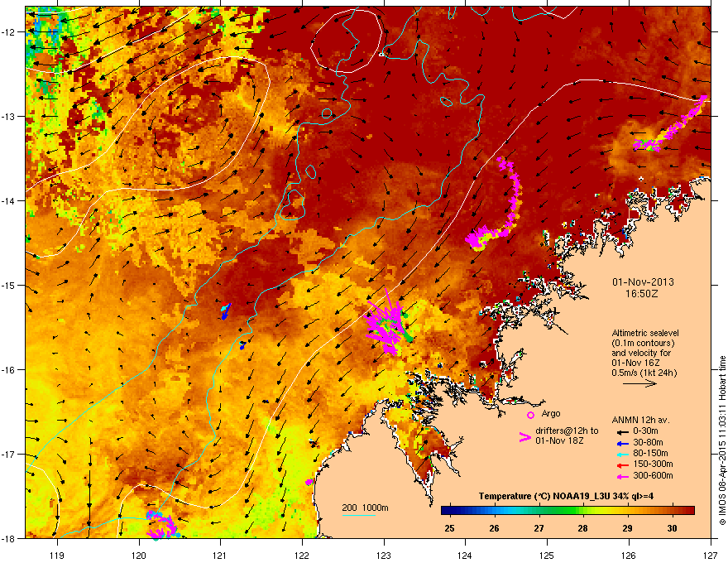The width and height of the screenshot is (728, 563).
Task: Click the '123' longitude axis label
Action: (x=384, y=555)
